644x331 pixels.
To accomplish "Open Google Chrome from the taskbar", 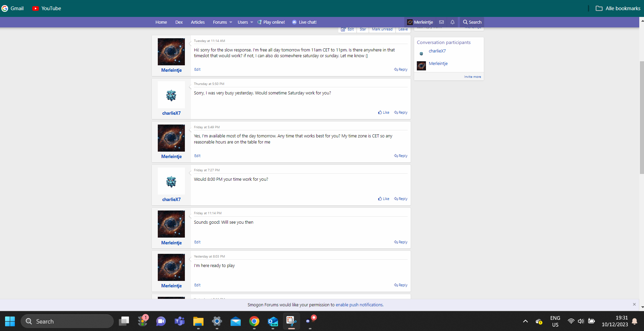I will [254, 321].
